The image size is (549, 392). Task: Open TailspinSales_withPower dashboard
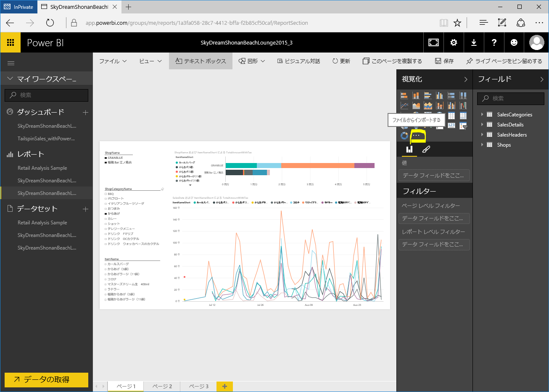click(x=46, y=139)
